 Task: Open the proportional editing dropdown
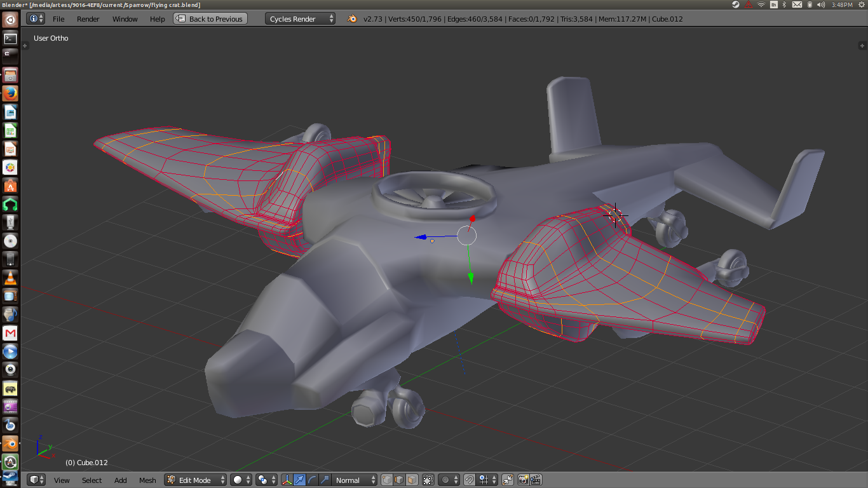click(449, 480)
